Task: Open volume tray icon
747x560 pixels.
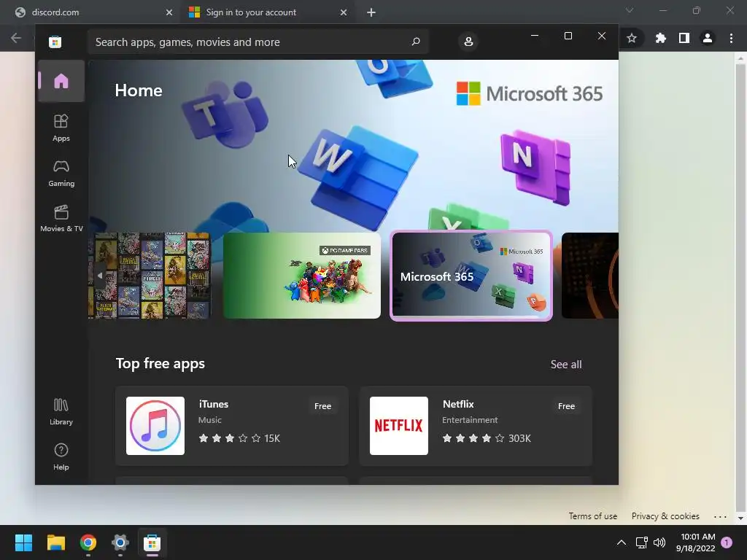Action: pyautogui.click(x=659, y=542)
